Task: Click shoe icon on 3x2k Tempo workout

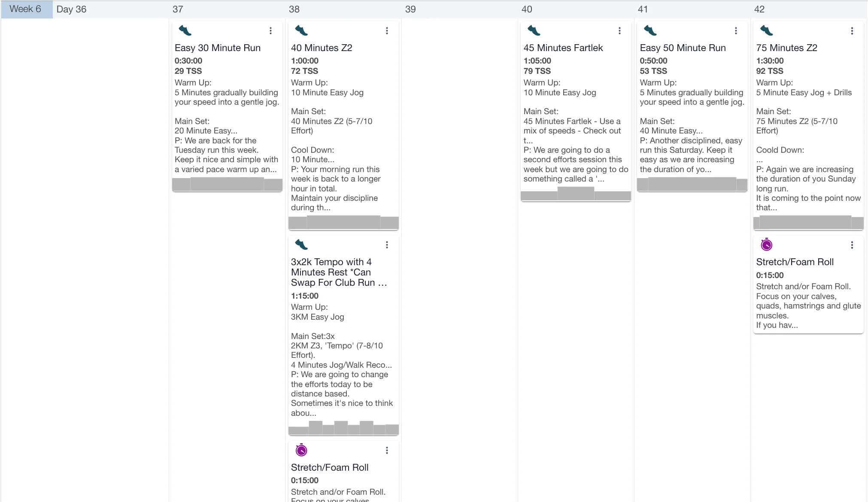Action: pos(301,245)
